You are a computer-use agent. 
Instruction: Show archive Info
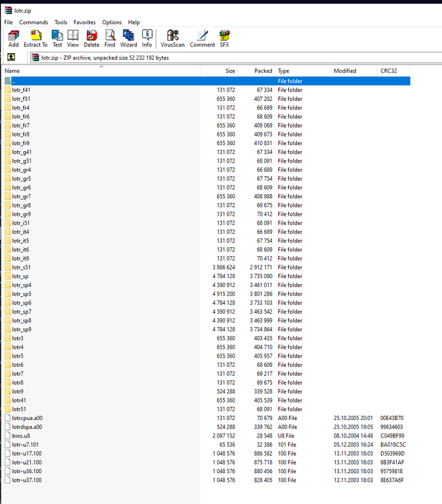[147, 38]
